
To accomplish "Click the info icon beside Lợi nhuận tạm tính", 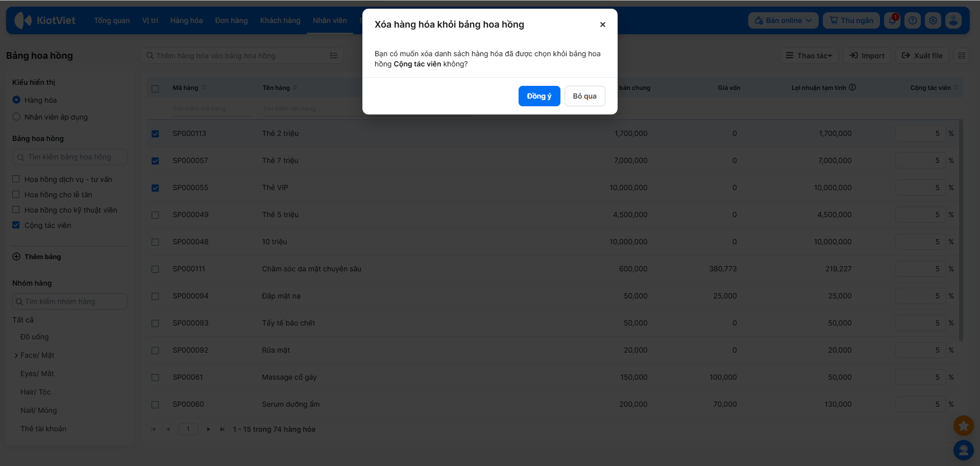I will (852, 87).
